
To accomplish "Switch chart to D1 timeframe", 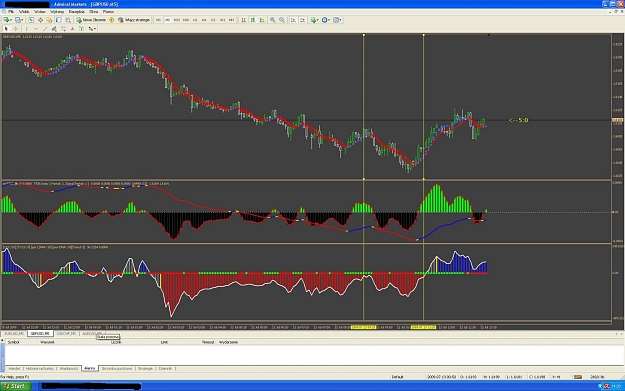I will (x=213, y=20).
